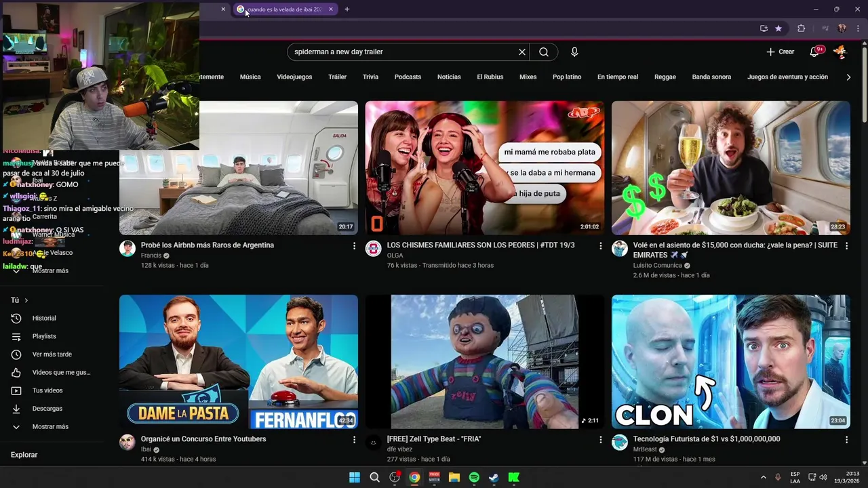The image size is (868, 488).
Task: Open Spotify from the taskbar
Action: (x=474, y=477)
